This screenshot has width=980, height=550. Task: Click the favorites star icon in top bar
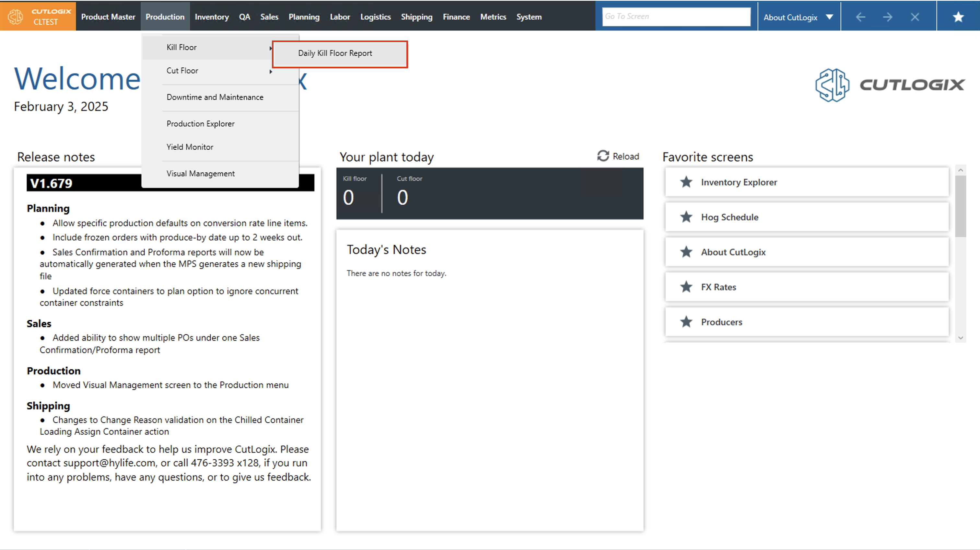coord(958,17)
